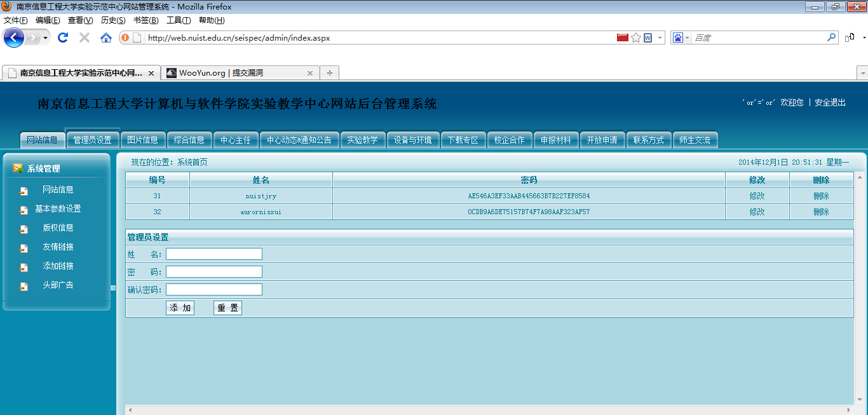Image resolution: width=868 pixels, height=415 pixels.
Task: Select the 联系方式 navigation tab
Action: [x=648, y=140]
